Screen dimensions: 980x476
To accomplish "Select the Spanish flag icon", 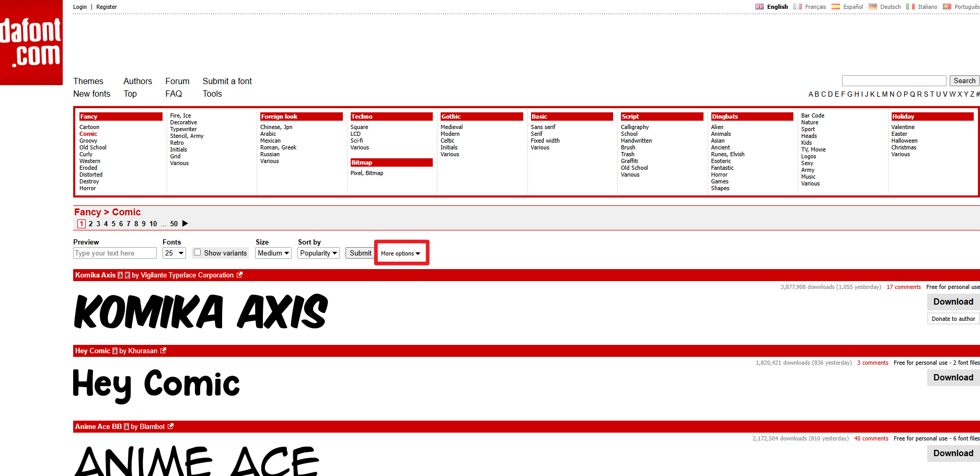I will click(x=836, y=7).
